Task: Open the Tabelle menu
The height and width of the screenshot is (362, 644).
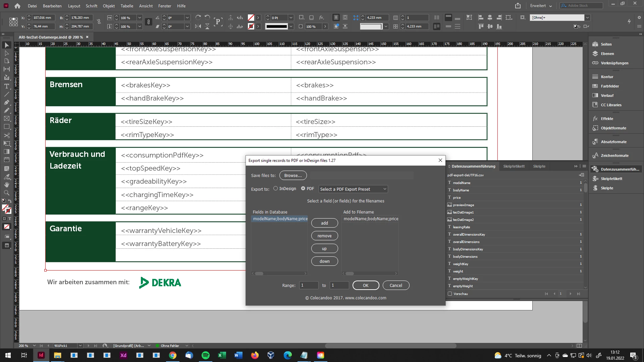Action: click(x=127, y=6)
